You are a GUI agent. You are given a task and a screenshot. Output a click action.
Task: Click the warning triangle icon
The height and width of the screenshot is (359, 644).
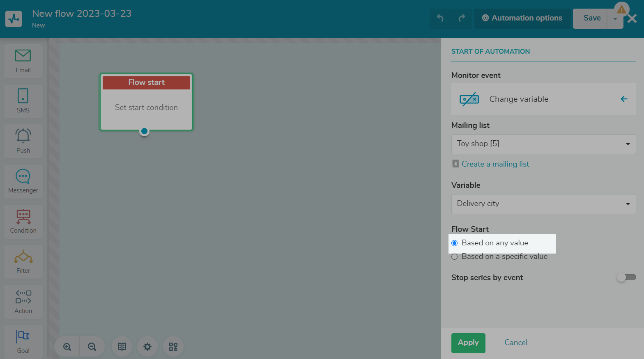pyautogui.click(x=621, y=9)
